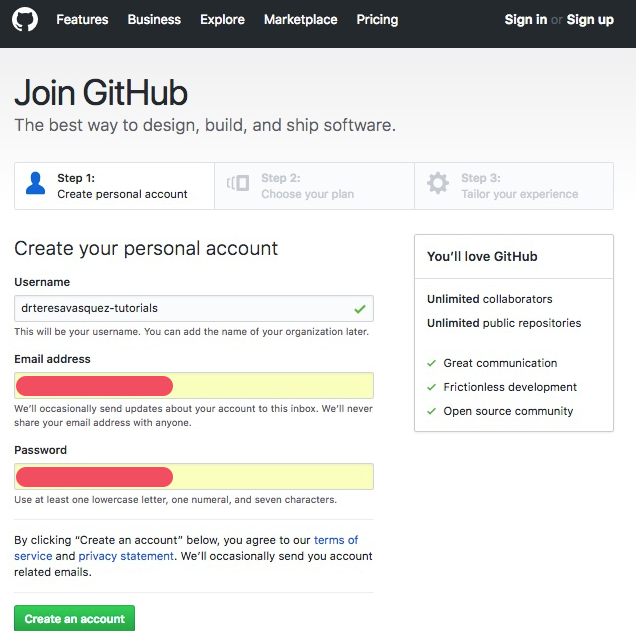Click the Step 3 gear icon
The width and height of the screenshot is (636, 631).
tap(438, 183)
